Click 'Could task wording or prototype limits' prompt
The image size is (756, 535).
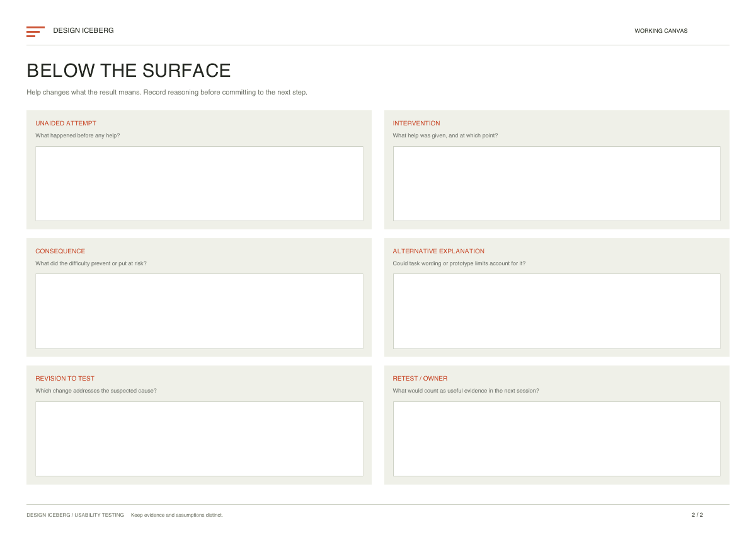coord(459,263)
